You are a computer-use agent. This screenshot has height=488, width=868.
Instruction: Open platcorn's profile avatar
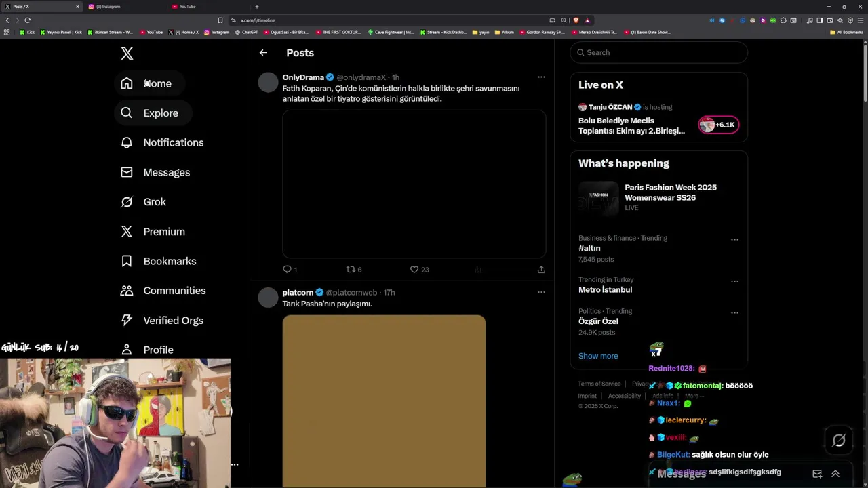[268, 297]
